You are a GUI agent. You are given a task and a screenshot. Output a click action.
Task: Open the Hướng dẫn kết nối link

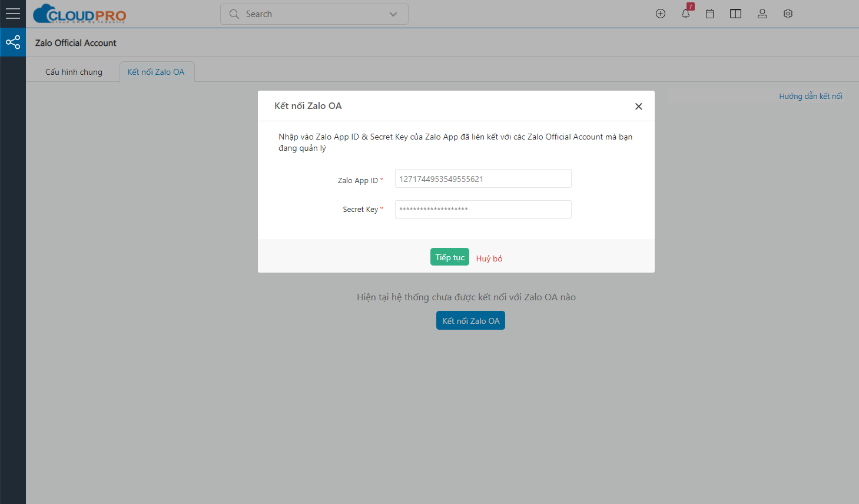pyautogui.click(x=811, y=96)
